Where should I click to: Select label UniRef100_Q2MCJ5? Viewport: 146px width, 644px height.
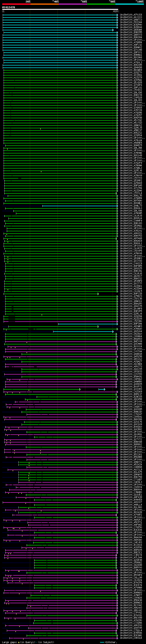pos(131,128)
